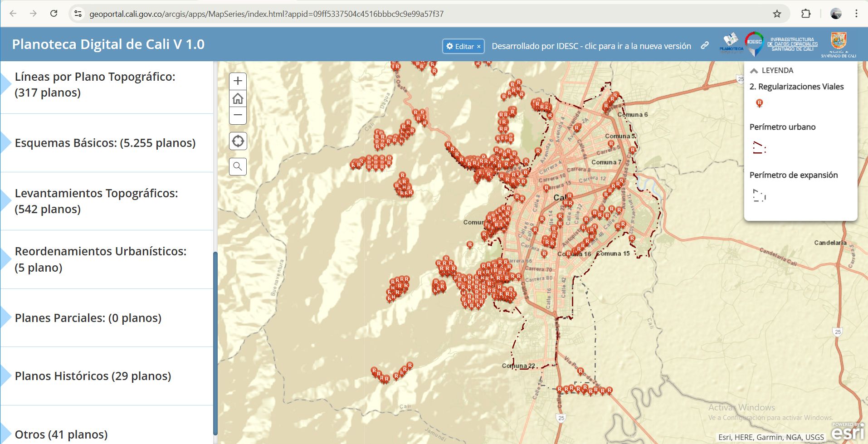868x444 pixels.
Task: Bookmark this page with star icon
Action: click(x=777, y=14)
